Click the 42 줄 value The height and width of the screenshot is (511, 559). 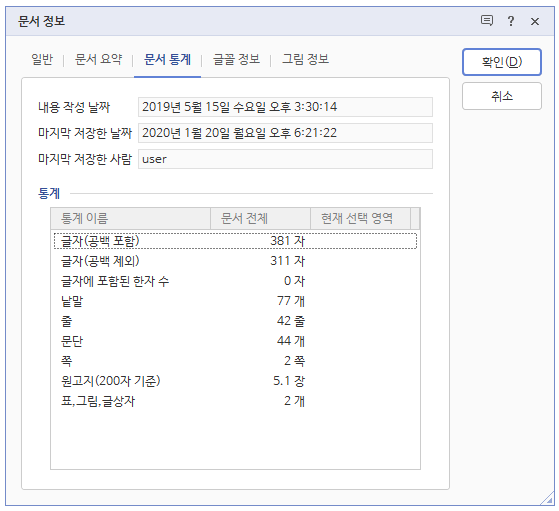tap(291, 321)
